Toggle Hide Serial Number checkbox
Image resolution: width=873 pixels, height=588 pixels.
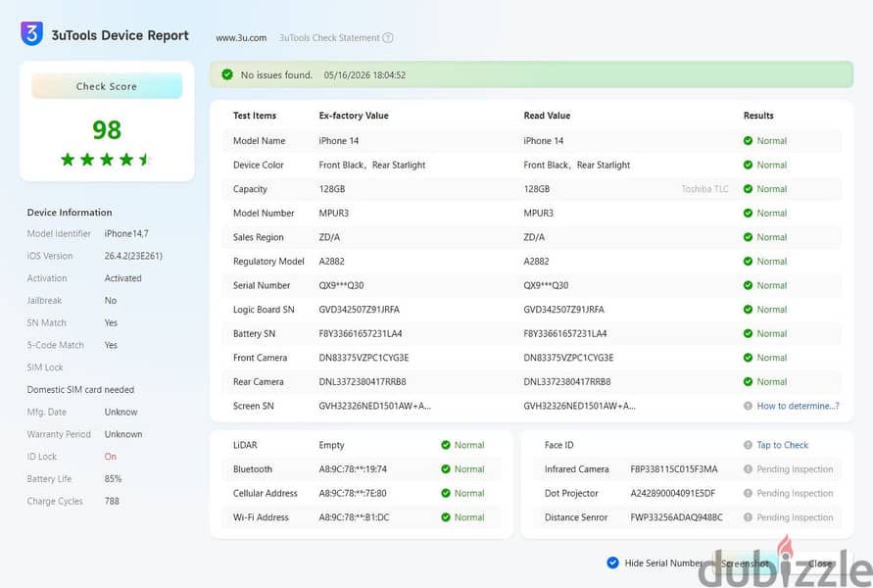tap(612, 563)
